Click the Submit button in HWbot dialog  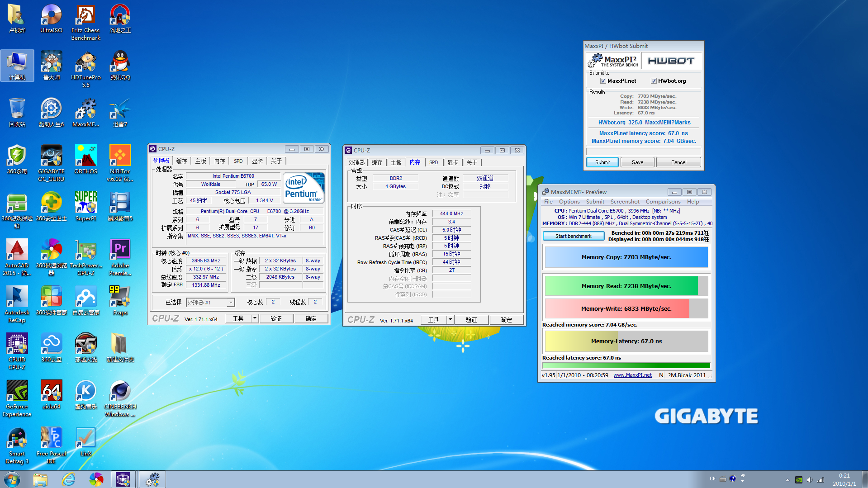pos(602,162)
